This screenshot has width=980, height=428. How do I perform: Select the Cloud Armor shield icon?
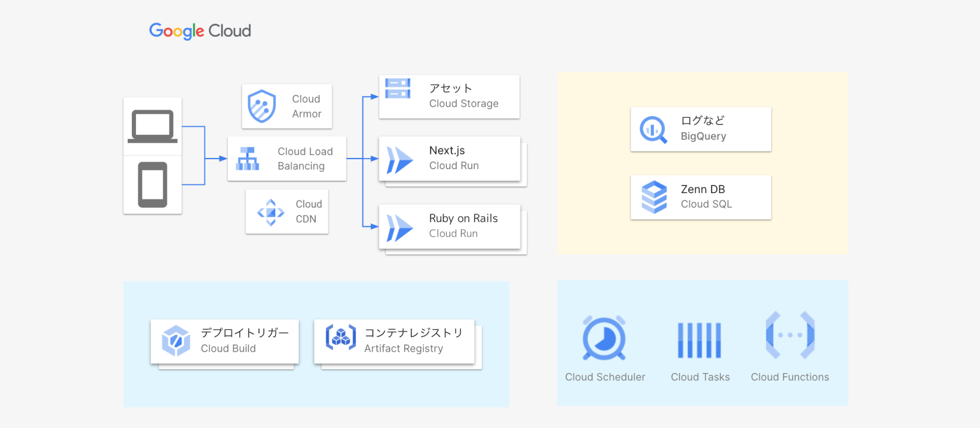click(261, 106)
